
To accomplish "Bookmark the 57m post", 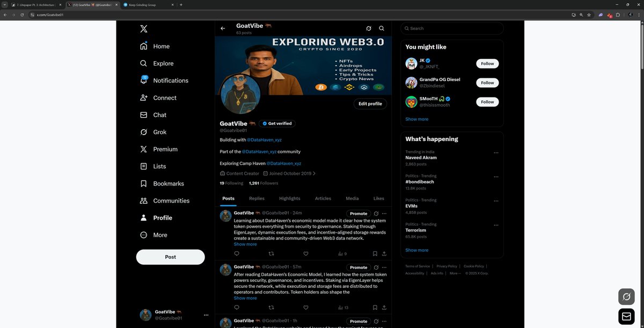I will pos(375,308).
